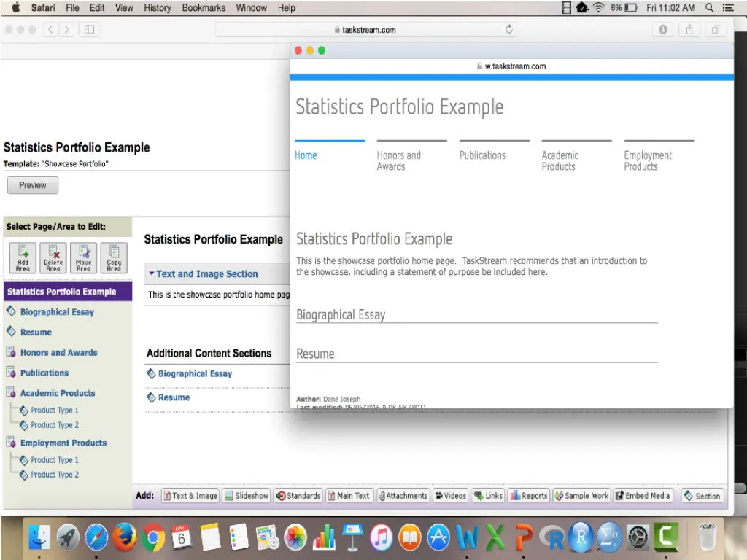This screenshot has height=560, width=747.
Task: Add a Main Text block
Action: pyautogui.click(x=349, y=496)
